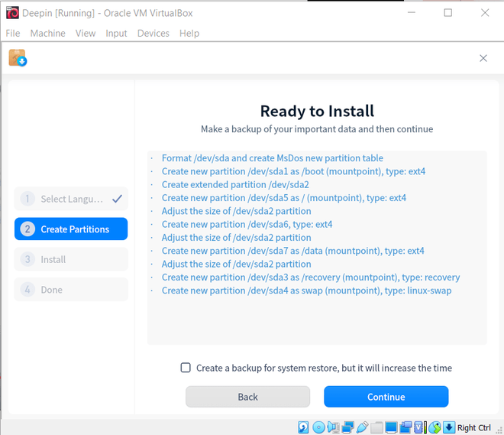Open the View menu

click(86, 33)
